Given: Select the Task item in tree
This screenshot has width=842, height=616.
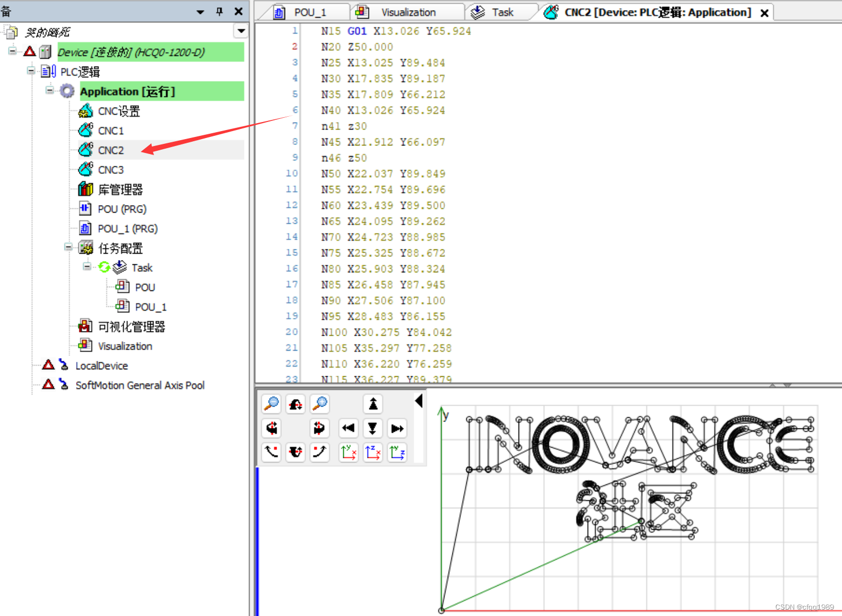Looking at the screenshot, I should (142, 268).
